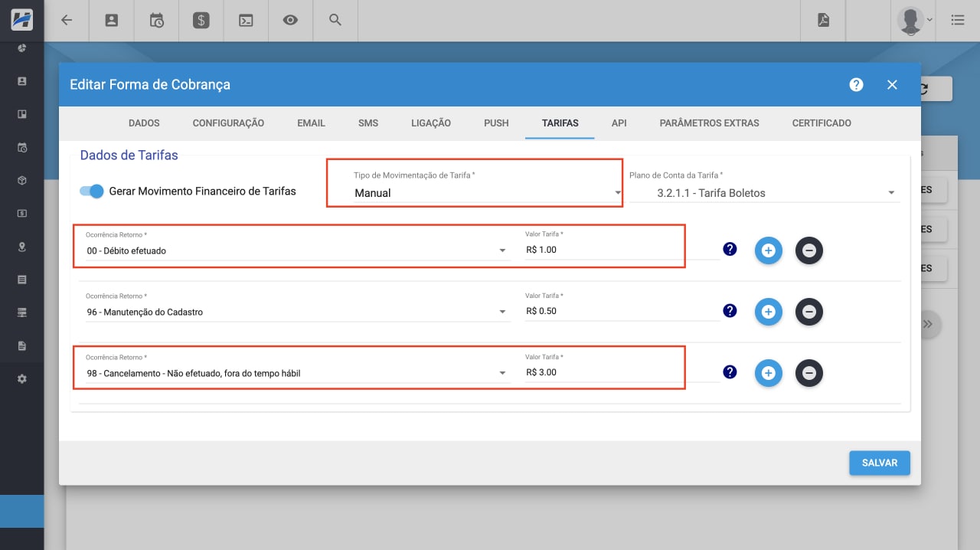The width and height of the screenshot is (980, 550).
Task: Open the document icon in left sidebar
Action: [x=22, y=346]
